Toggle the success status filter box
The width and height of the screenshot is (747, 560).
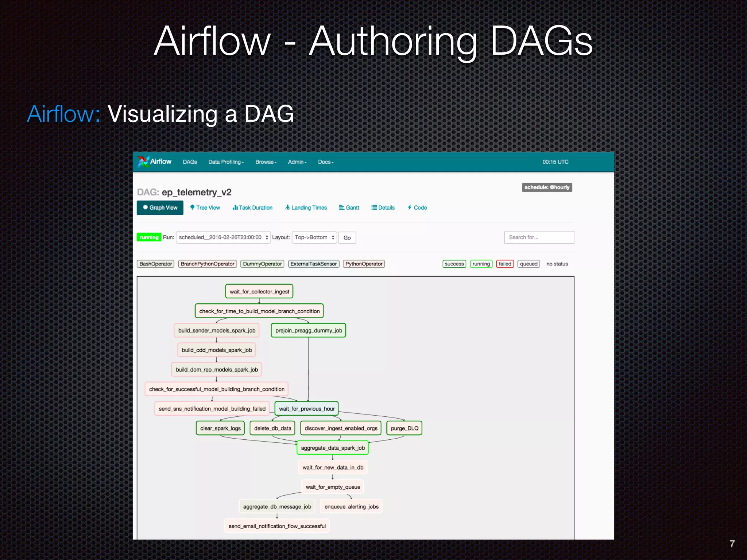(454, 264)
